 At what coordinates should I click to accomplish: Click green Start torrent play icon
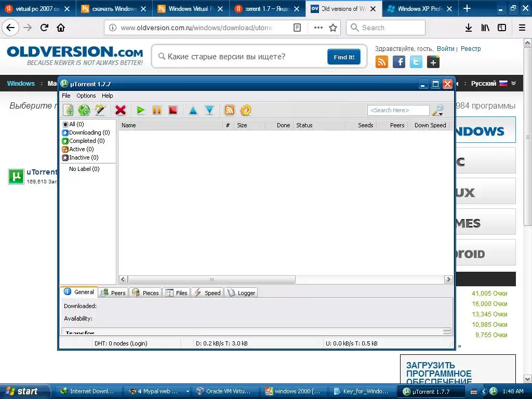point(140,110)
